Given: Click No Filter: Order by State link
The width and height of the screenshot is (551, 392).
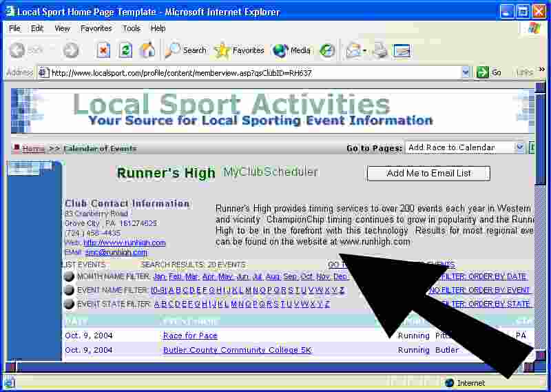Looking at the screenshot, I should tap(484, 304).
